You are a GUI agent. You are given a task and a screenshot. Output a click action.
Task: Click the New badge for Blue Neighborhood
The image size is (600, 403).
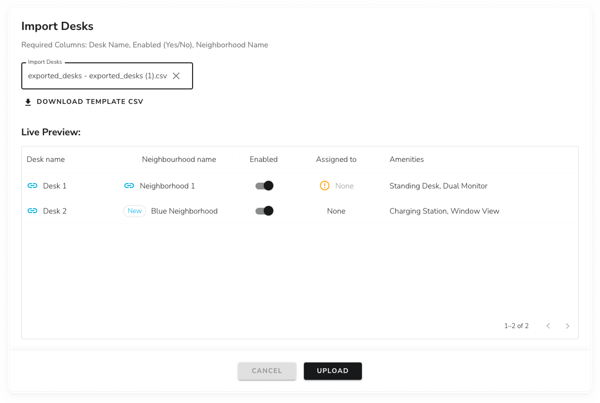(x=135, y=211)
